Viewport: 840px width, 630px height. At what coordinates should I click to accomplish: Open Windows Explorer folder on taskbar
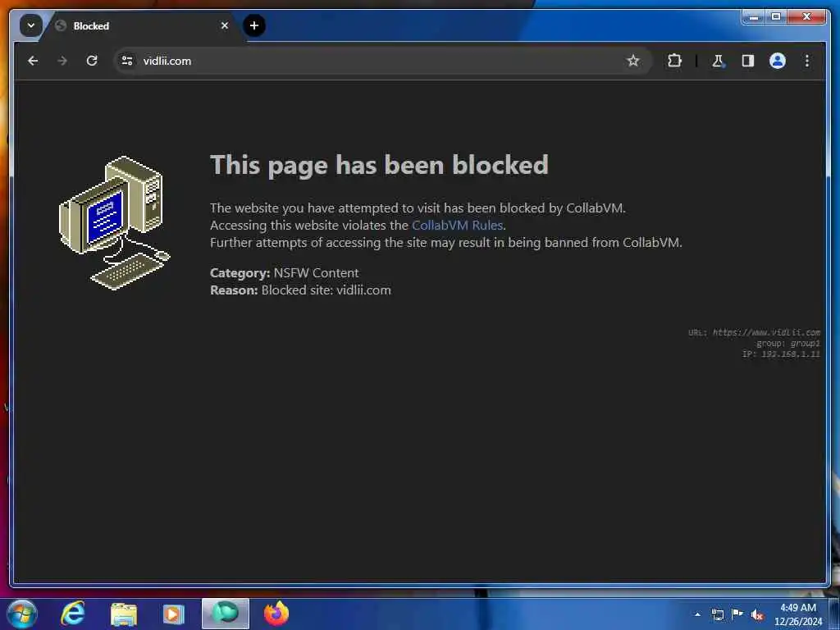coord(124,614)
